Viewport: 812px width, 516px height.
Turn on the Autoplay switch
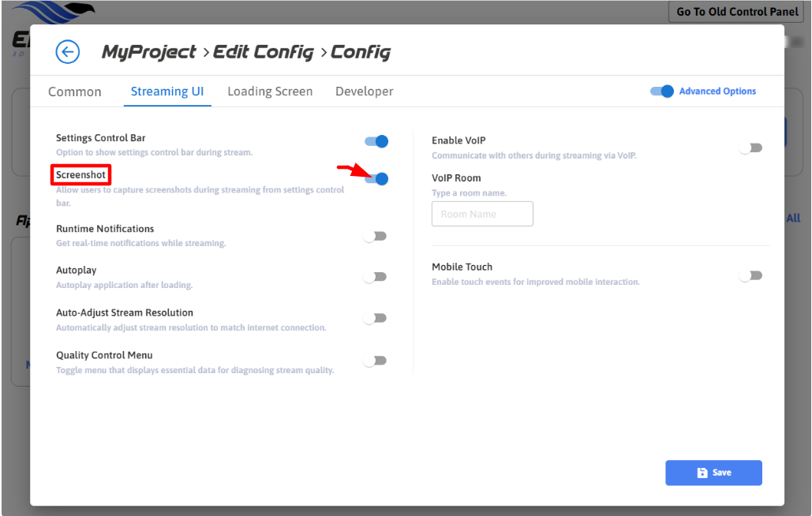375,277
